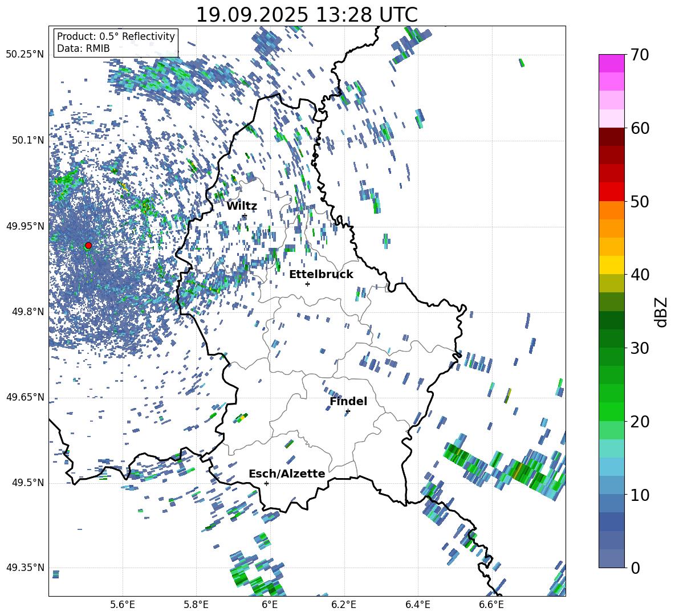Click the 20 value on the colorbar
The width and height of the screenshot is (675, 616).
[x=640, y=422]
